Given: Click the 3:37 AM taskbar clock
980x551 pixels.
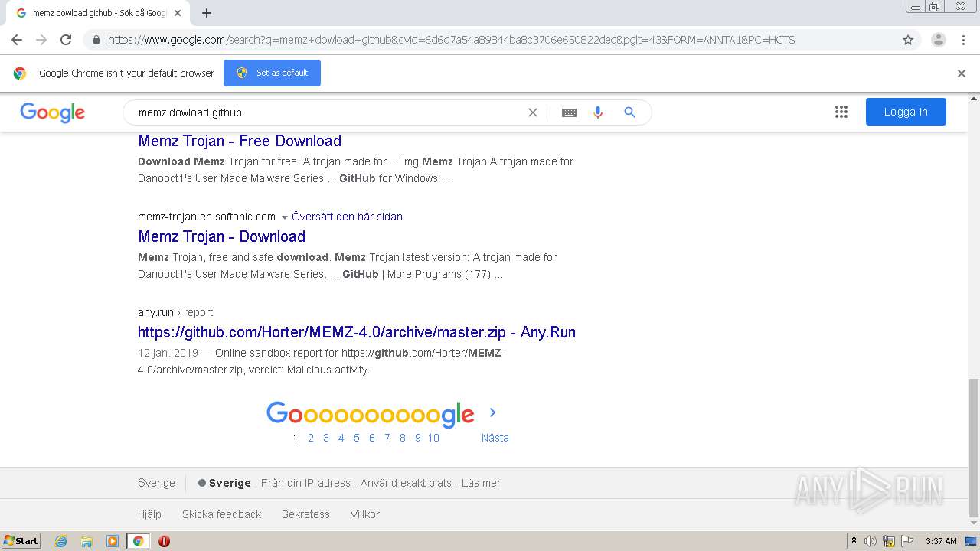Looking at the screenshot, I should point(941,541).
